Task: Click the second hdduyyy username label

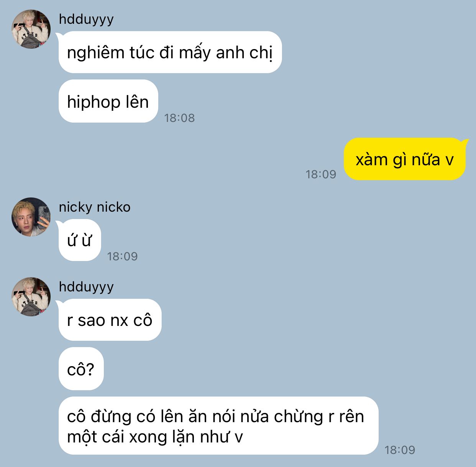Action: [x=86, y=287]
